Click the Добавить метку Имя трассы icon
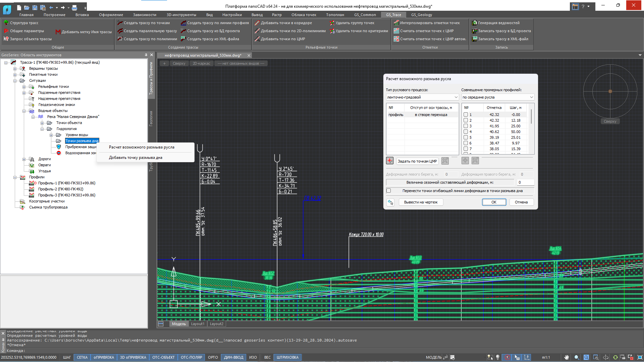This screenshot has height=362, width=644. tap(58, 32)
